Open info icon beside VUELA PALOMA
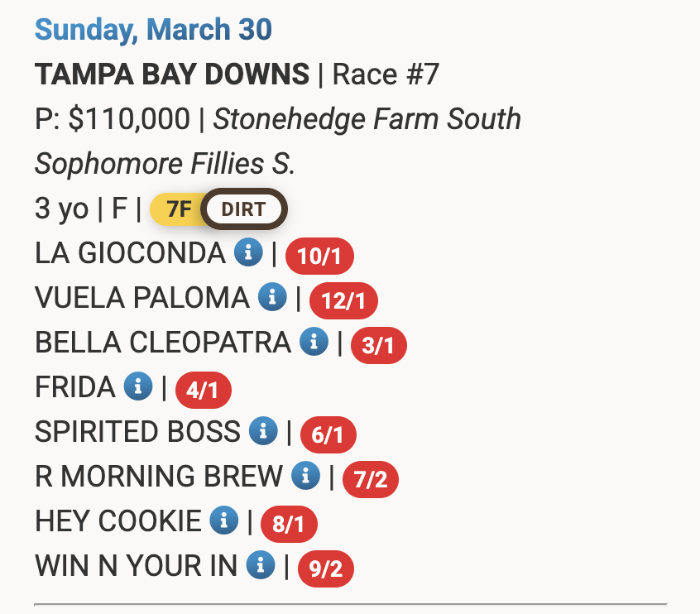The image size is (700, 614). (x=272, y=297)
